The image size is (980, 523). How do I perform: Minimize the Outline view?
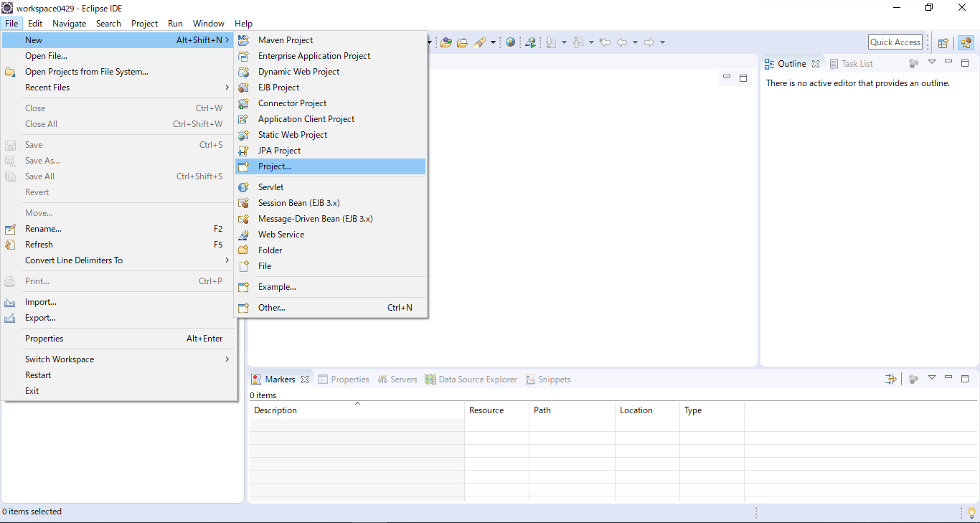(x=948, y=62)
